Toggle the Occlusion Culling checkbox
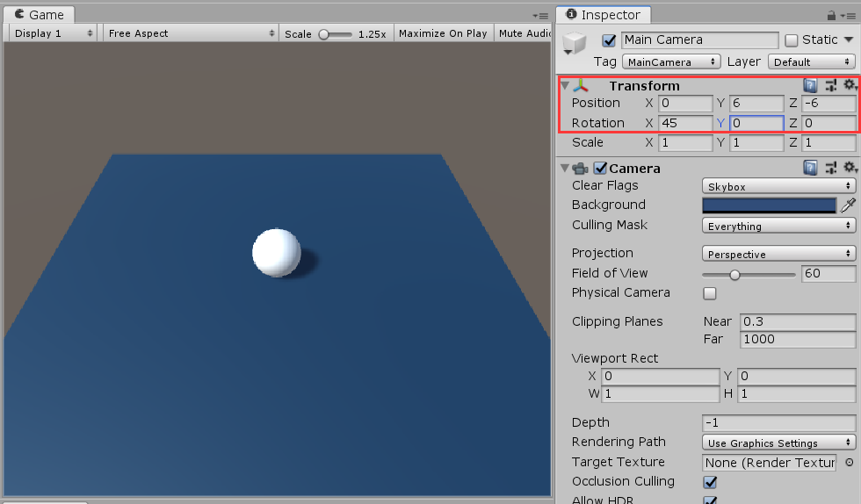This screenshot has height=504, width=861. point(710,482)
